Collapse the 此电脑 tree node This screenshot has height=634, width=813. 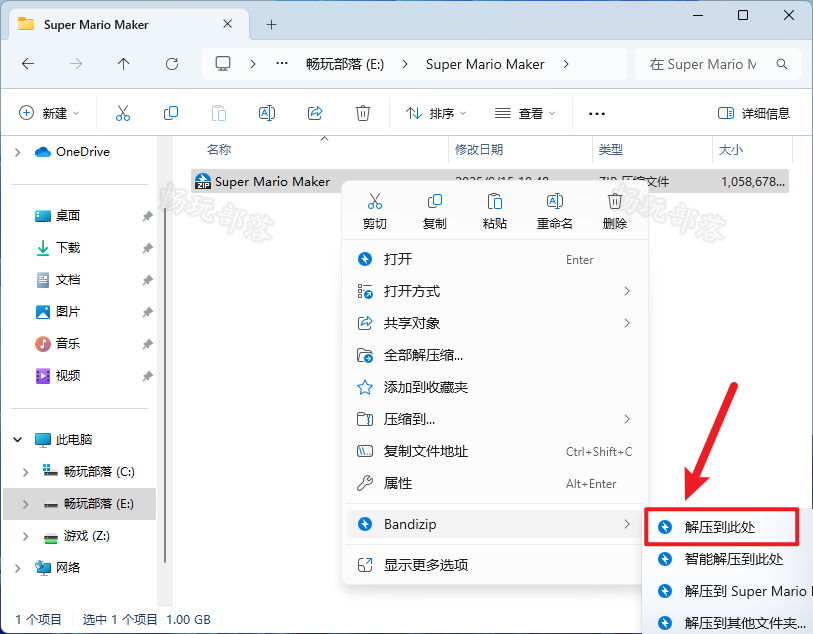pyautogui.click(x=18, y=440)
